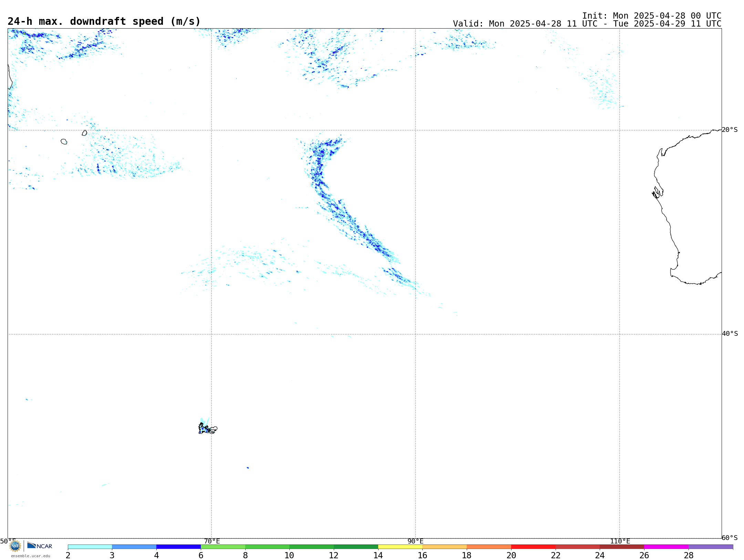Image resolution: width=744 pixels, height=560 pixels.
Task: Click the colorbar tick label "6"
Action: tap(201, 555)
